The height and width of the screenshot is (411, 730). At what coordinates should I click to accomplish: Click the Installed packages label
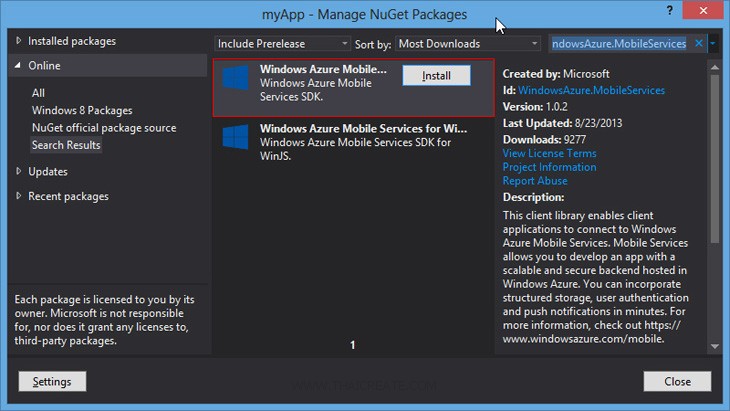[72, 41]
